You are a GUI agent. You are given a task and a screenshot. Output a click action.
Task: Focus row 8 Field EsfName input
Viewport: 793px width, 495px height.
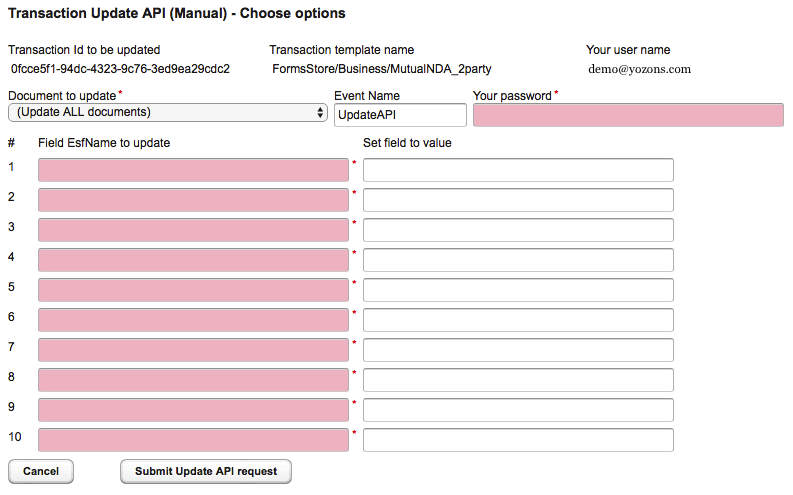pos(194,380)
